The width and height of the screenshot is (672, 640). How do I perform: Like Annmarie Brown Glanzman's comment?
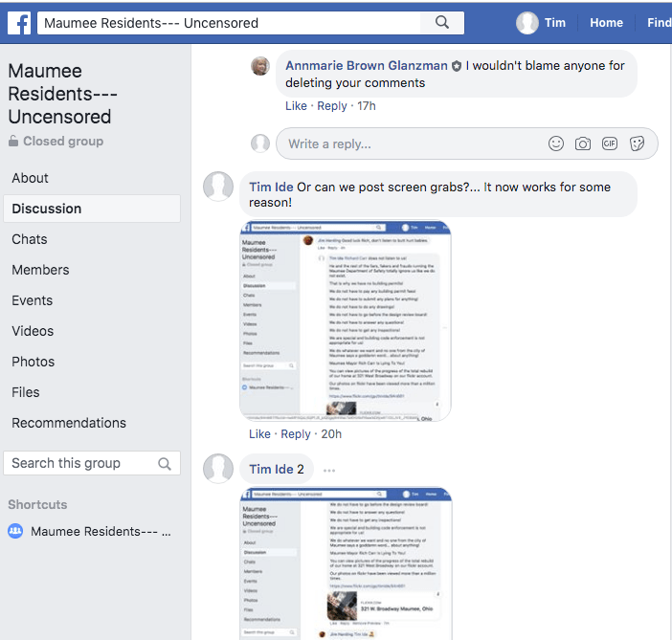pyautogui.click(x=296, y=106)
